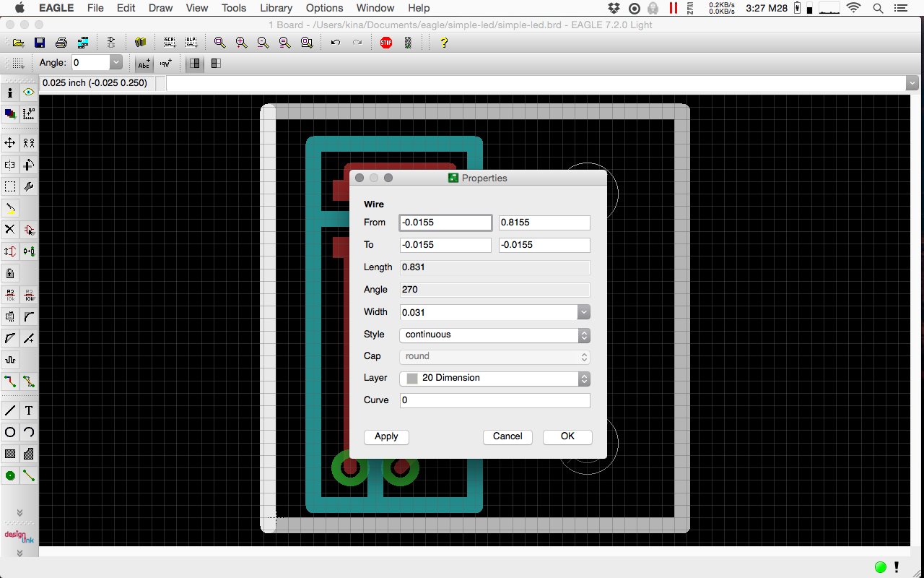Toggle the mirrored text add option
The width and height of the screenshot is (924, 578).
[166, 64]
